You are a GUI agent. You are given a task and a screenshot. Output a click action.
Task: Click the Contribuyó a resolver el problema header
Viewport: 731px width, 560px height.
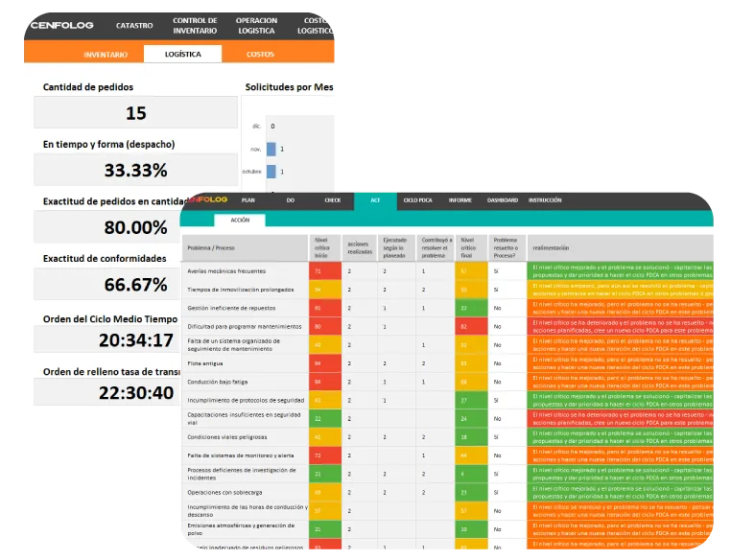pyautogui.click(x=436, y=247)
